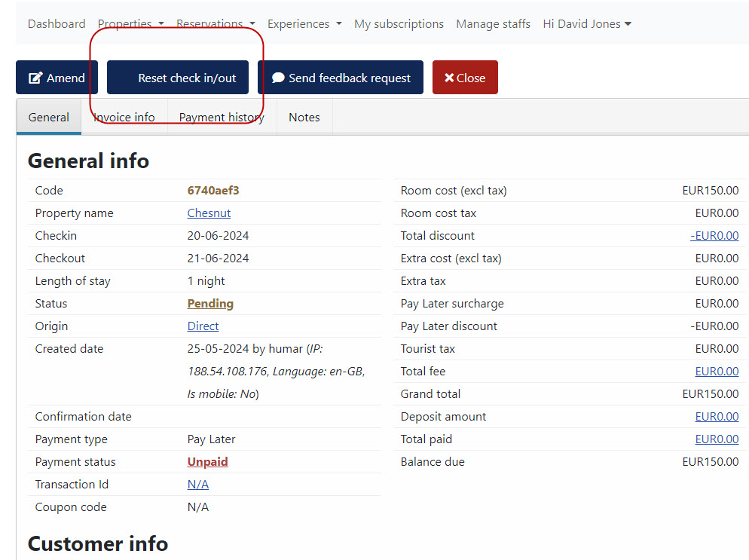The width and height of the screenshot is (749, 560).
Task: Open the Manage staffs page
Action: 493,24
